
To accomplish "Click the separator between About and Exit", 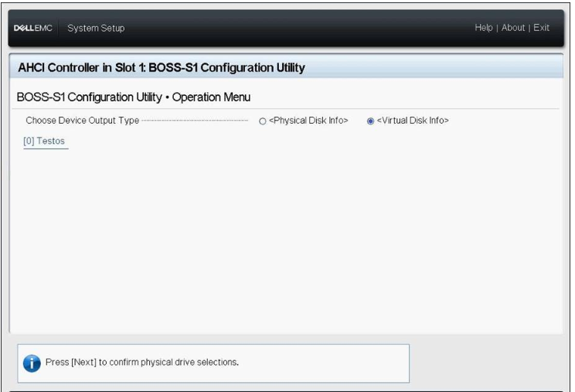I will pyautogui.click(x=529, y=29).
